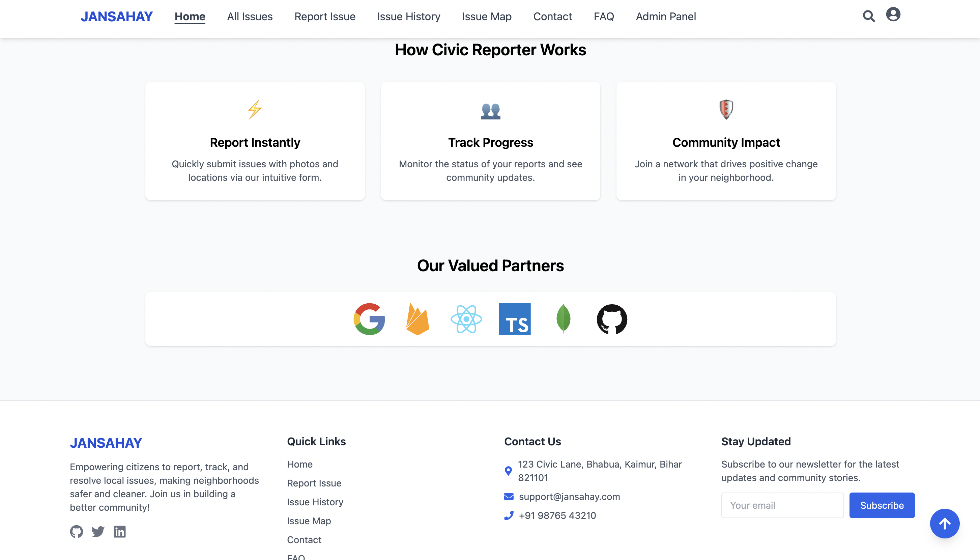Click the Firebase partner logo
This screenshot has width=980, height=560.
[x=417, y=319]
